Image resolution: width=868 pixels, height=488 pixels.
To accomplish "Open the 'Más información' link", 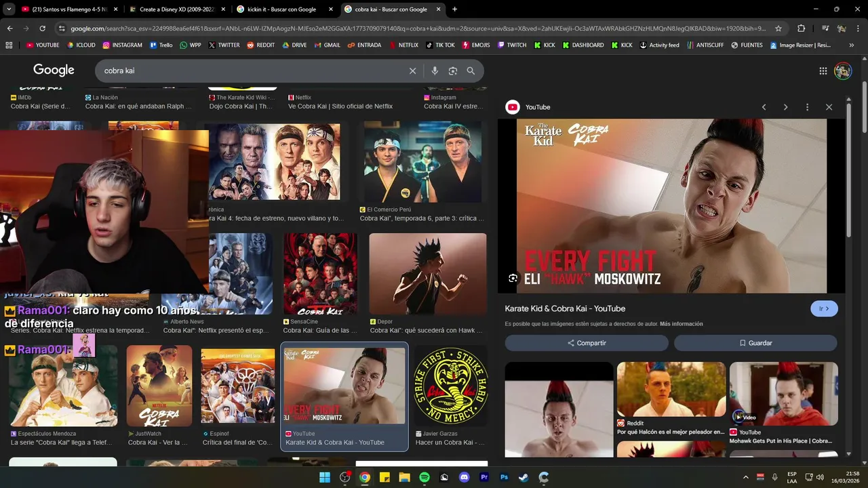I will 681,324.
